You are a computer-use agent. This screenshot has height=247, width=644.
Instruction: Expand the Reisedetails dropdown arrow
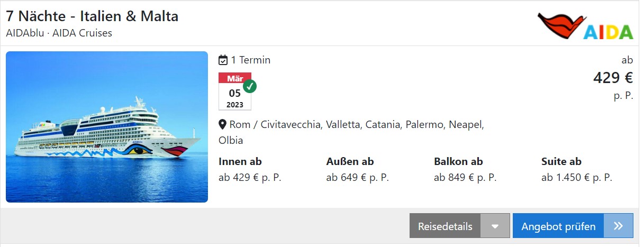coord(495,226)
